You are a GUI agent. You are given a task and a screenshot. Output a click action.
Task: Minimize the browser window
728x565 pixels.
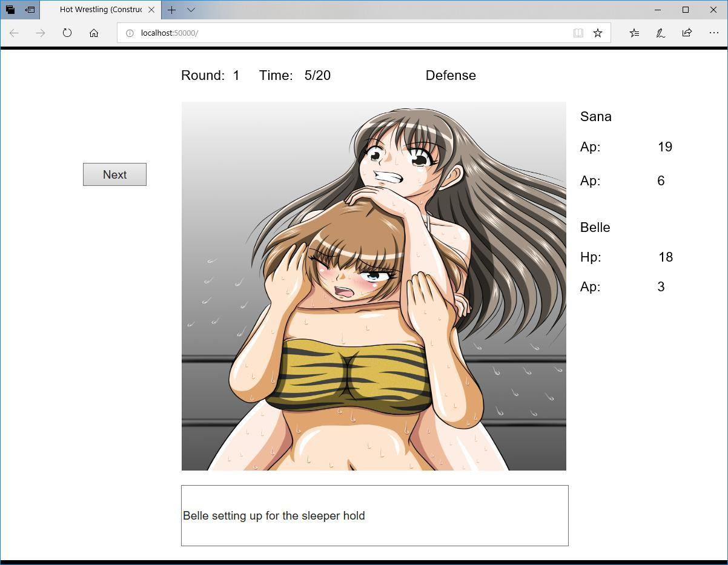point(658,10)
